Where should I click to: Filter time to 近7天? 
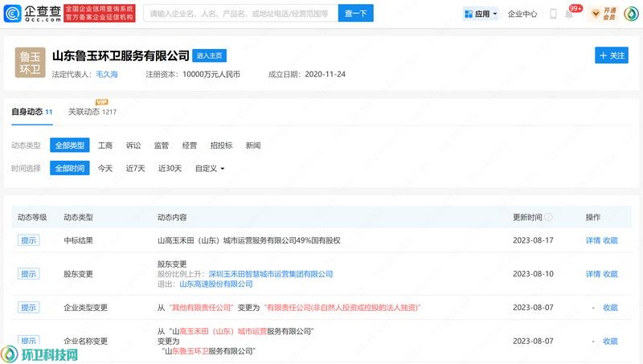pyautogui.click(x=135, y=168)
